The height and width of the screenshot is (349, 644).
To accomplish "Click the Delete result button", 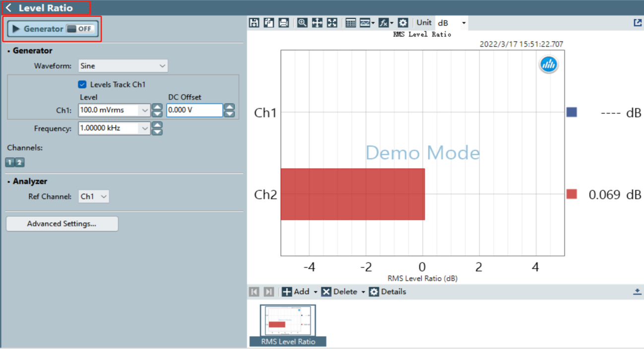I will 339,291.
